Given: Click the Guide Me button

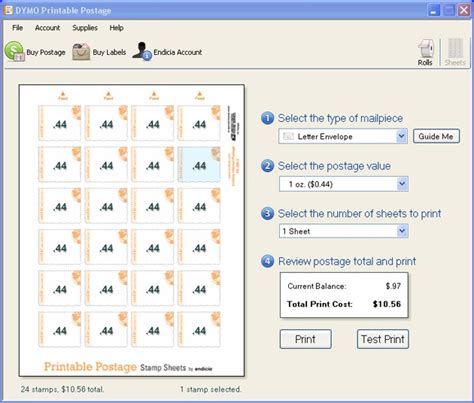Looking at the screenshot, I should pos(436,136).
